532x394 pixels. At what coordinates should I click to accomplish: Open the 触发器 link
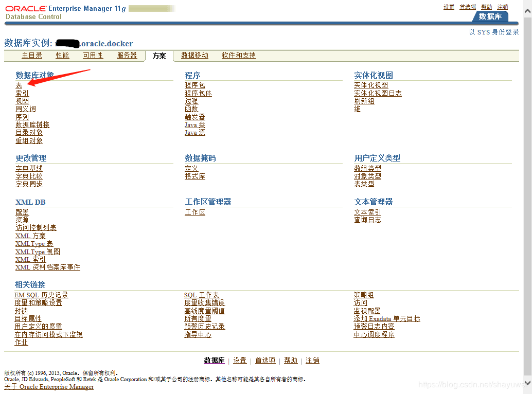pos(195,117)
